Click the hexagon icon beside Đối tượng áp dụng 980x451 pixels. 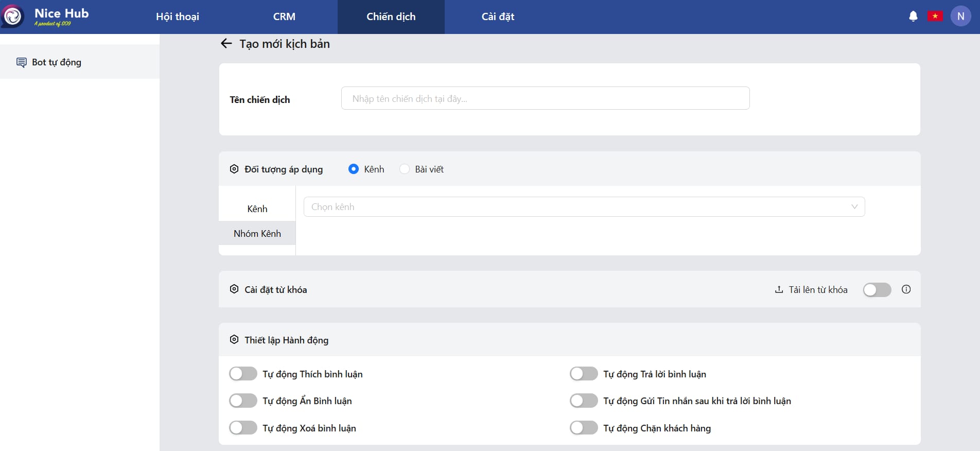[234, 169]
